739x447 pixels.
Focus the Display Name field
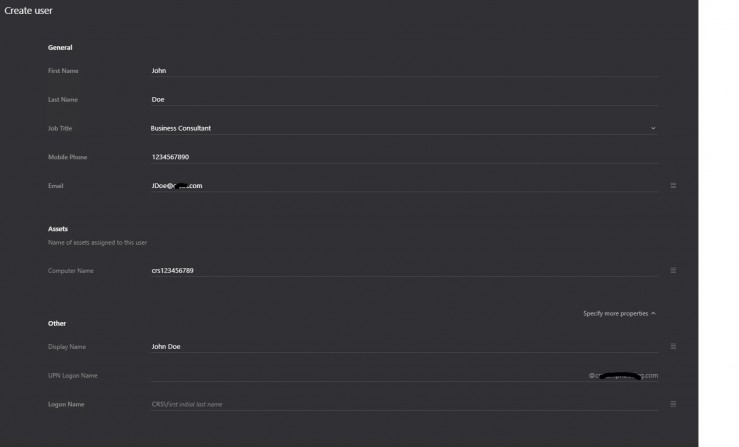pos(400,347)
